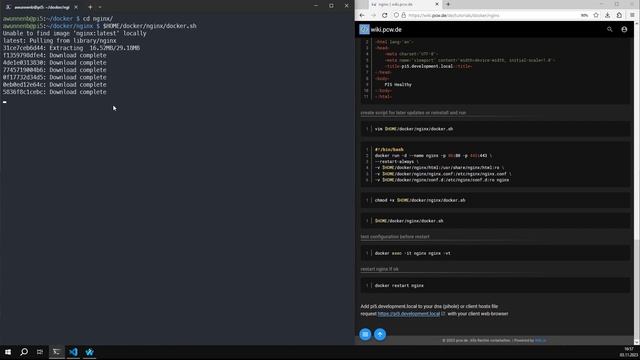Click the 'Unable to find image' terminal line
Viewport: 640px width, 360px height.
click(75, 33)
